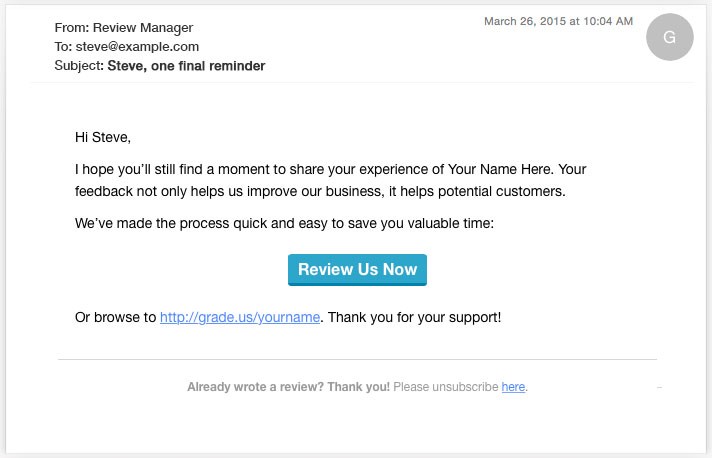Open the grade.us/yourname link
712x458 pixels.
point(240,317)
